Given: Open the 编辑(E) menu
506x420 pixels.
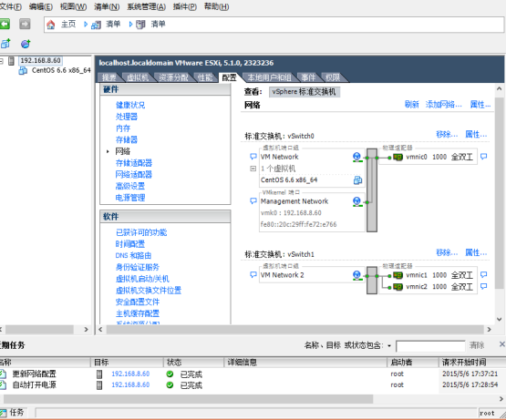Looking at the screenshot, I should (41, 6).
